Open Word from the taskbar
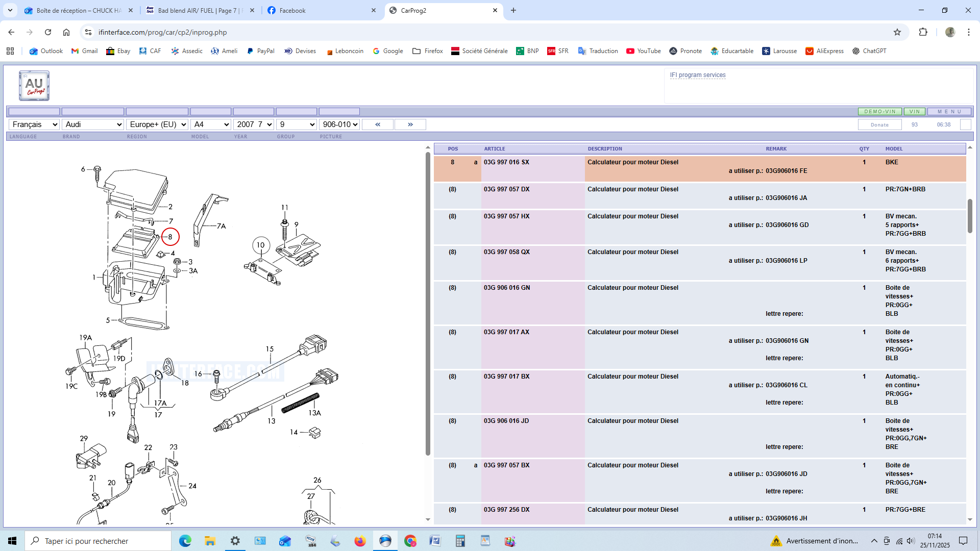Image resolution: width=980 pixels, height=551 pixels. click(x=435, y=541)
